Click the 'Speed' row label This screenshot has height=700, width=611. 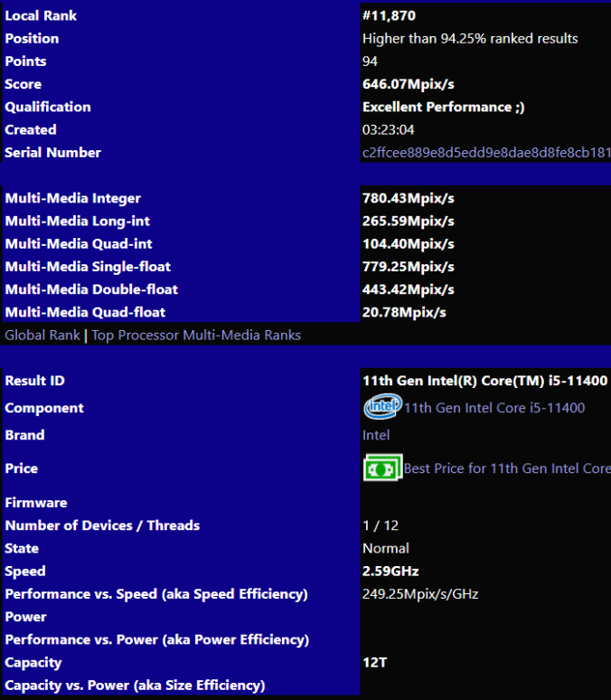pos(25,571)
